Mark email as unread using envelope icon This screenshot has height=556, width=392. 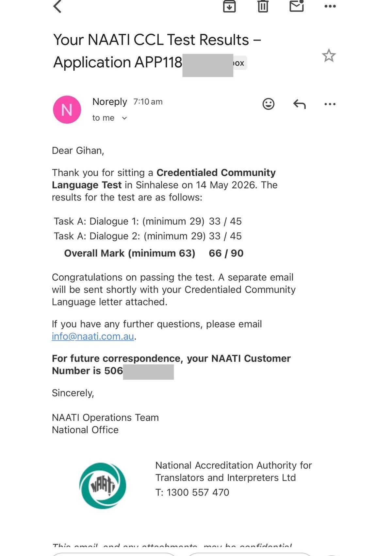pos(297,6)
